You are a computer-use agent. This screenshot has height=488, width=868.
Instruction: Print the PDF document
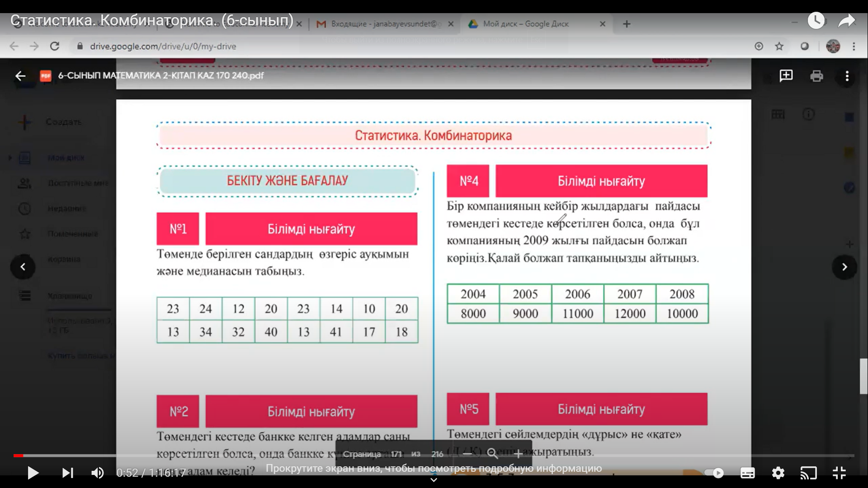tap(816, 76)
